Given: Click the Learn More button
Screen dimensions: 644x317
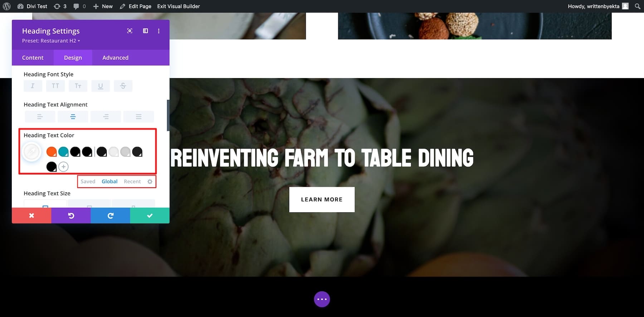Looking at the screenshot, I should (322, 200).
